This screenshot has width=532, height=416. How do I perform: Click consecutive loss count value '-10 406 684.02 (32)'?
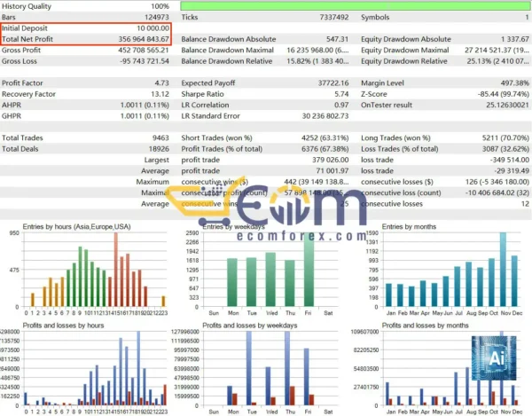(x=497, y=192)
